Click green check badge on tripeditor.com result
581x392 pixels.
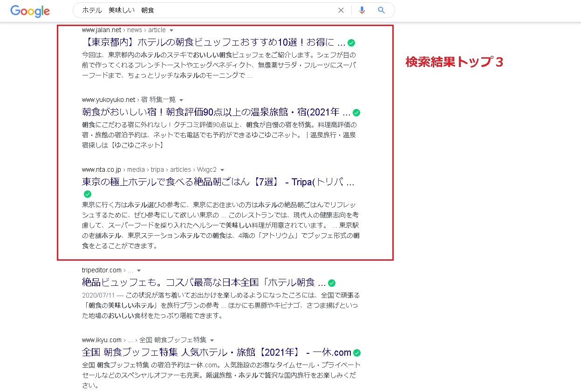click(332, 283)
